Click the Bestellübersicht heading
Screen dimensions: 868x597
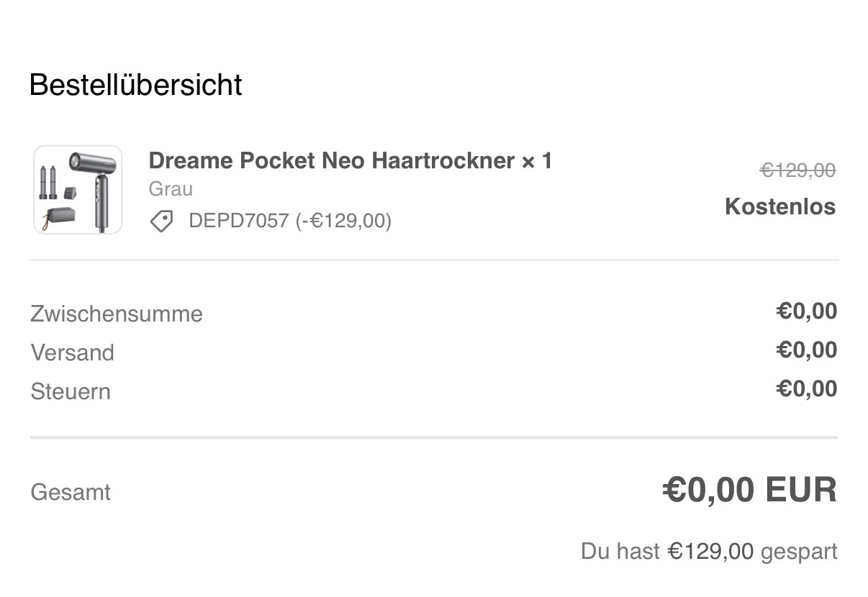tap(135, 85)
